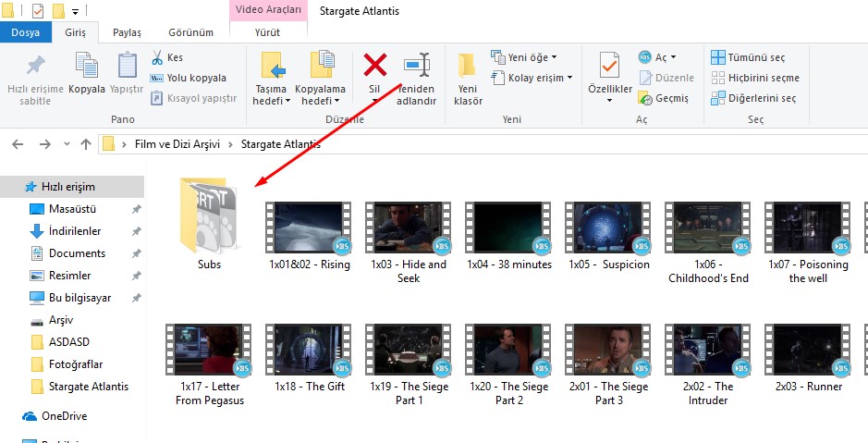Open İndirilenler in the sidebar
868x443 pixels.
pyautogui.click(x=75, y=231)
